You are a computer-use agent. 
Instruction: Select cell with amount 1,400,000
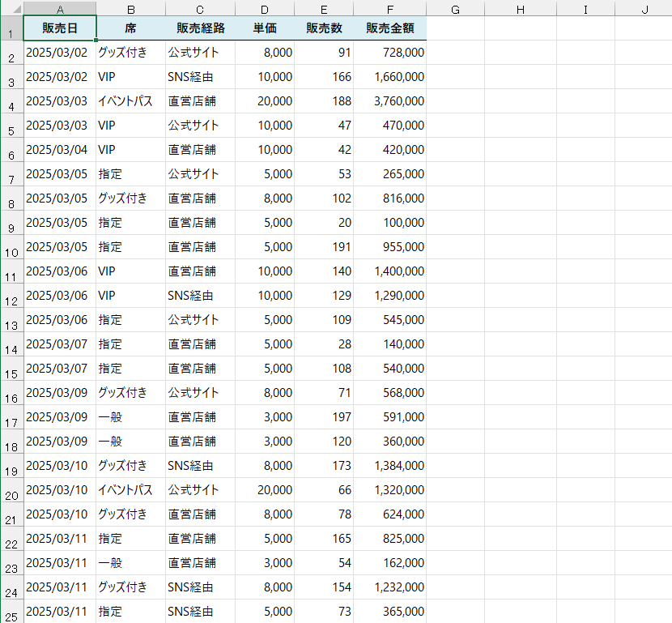pos(390,271)
